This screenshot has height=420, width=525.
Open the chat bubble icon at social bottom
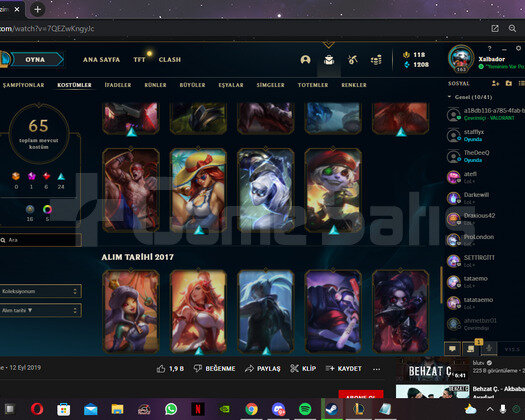click(x=452, y=349)
